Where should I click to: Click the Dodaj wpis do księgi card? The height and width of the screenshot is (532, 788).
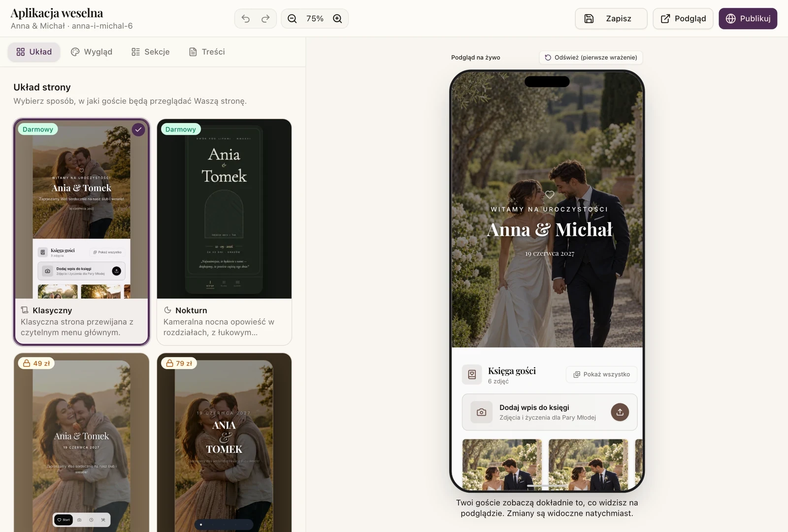click(550, 412)
